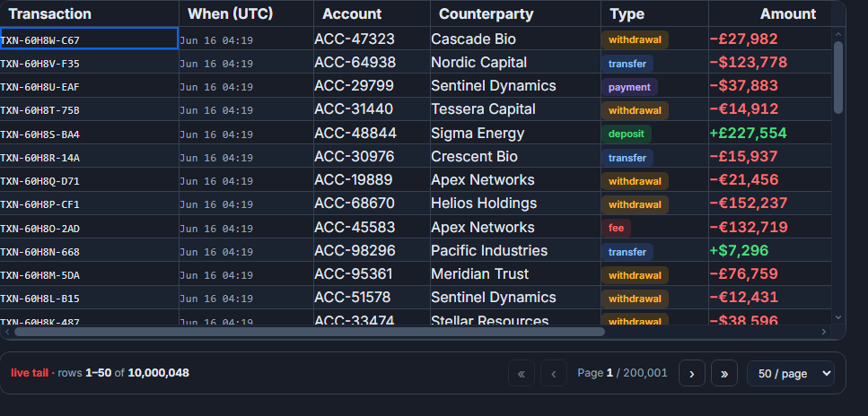
Task: Click account ACC-47323
Action: (x=355, y=39)
